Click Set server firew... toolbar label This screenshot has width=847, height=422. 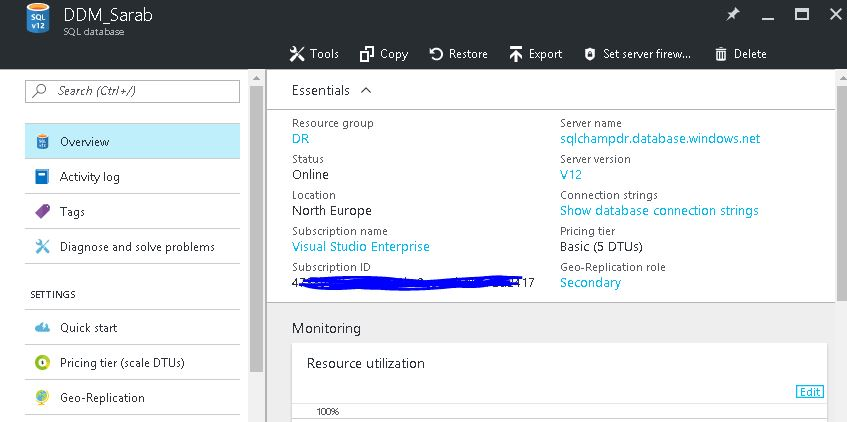(x=647, y=54)
